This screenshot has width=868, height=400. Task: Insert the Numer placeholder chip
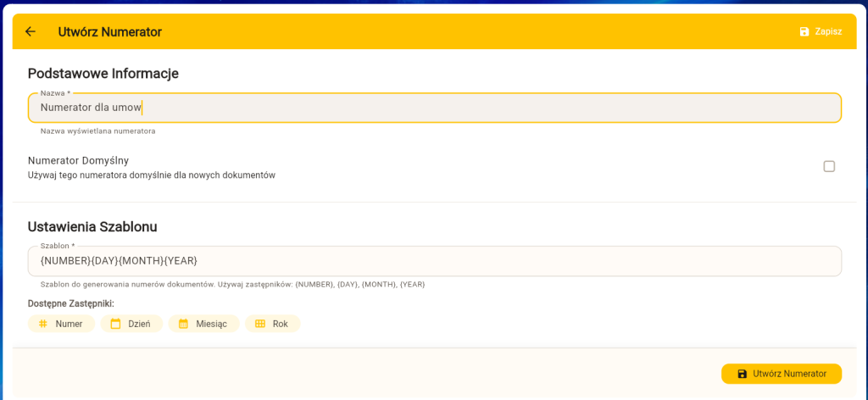(x=60, y=324)
